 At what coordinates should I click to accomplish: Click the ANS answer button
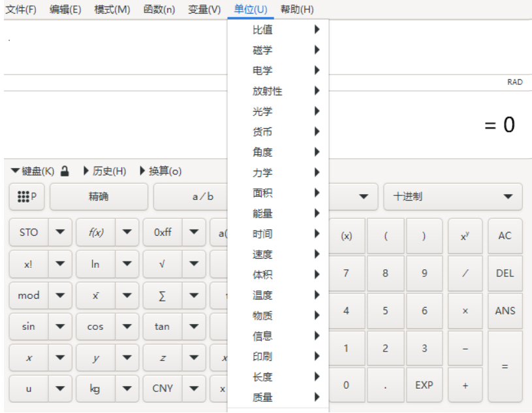tap(505, 311)
